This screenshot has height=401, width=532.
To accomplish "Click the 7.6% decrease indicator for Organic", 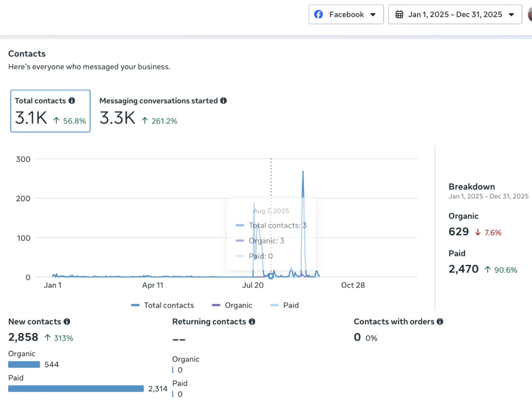I will (488, 233).
